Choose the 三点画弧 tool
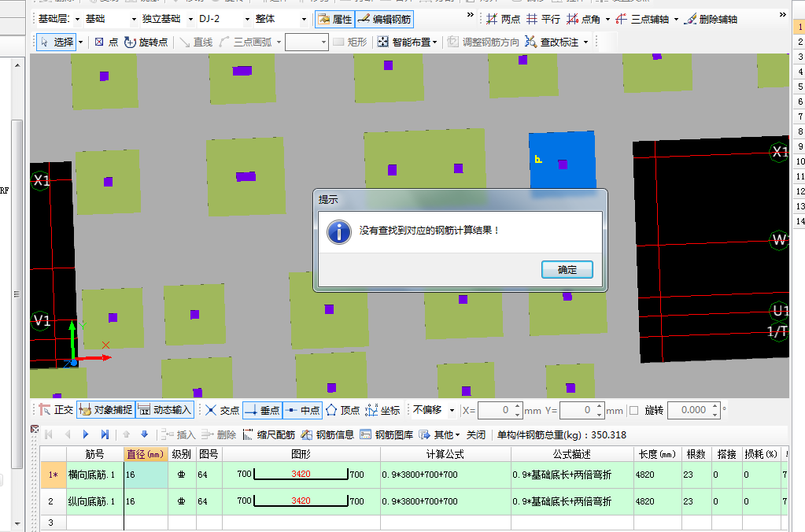The width and height of the screenshot is (805, 532). pyautogui.click(x=246, y=42)
